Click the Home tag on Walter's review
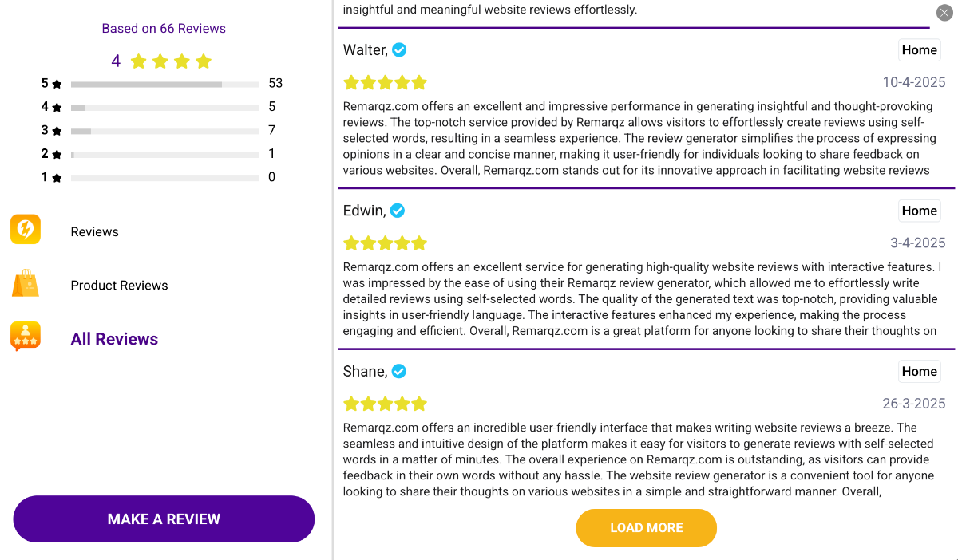 [x=919, y=49]
